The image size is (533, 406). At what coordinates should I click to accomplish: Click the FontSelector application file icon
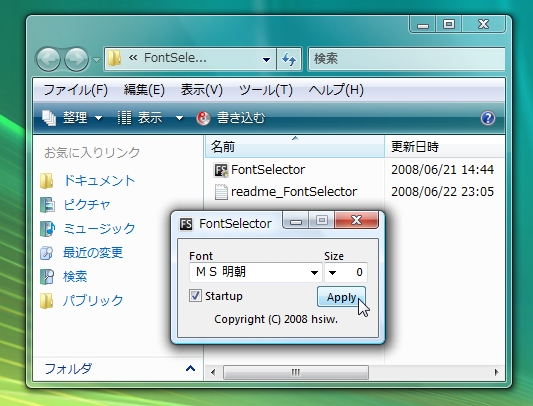[221, 170]
